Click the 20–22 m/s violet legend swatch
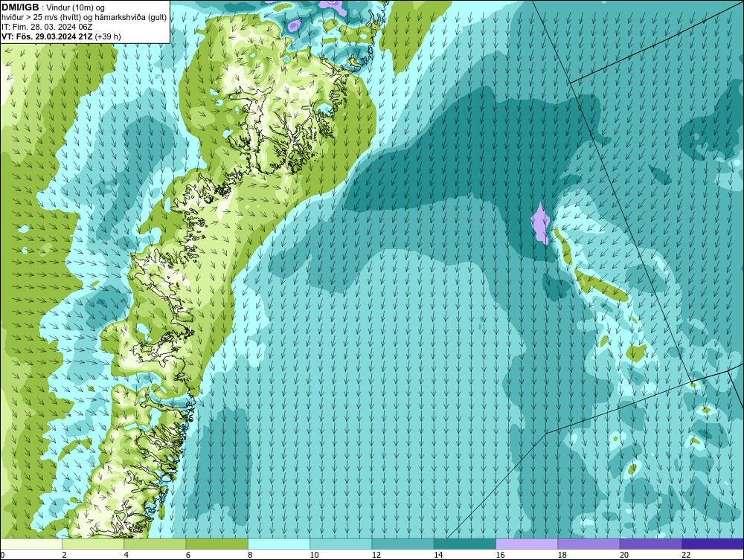The image size is (744, 560). pos(650,544)
